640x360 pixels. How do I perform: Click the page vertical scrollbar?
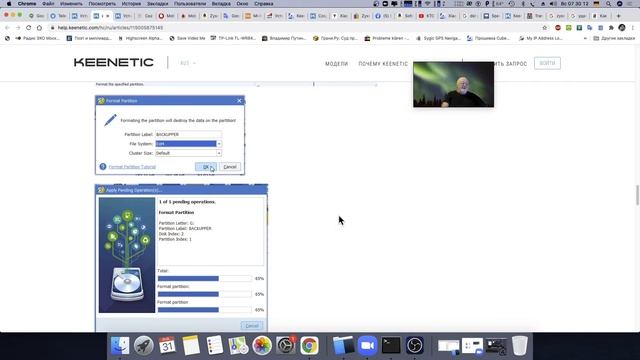coord(637,195)
